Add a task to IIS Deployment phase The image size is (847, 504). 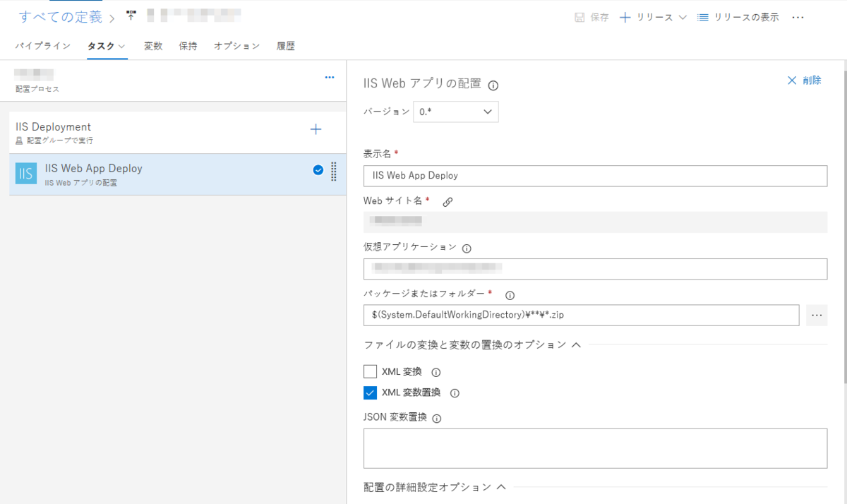coord(316,130)
